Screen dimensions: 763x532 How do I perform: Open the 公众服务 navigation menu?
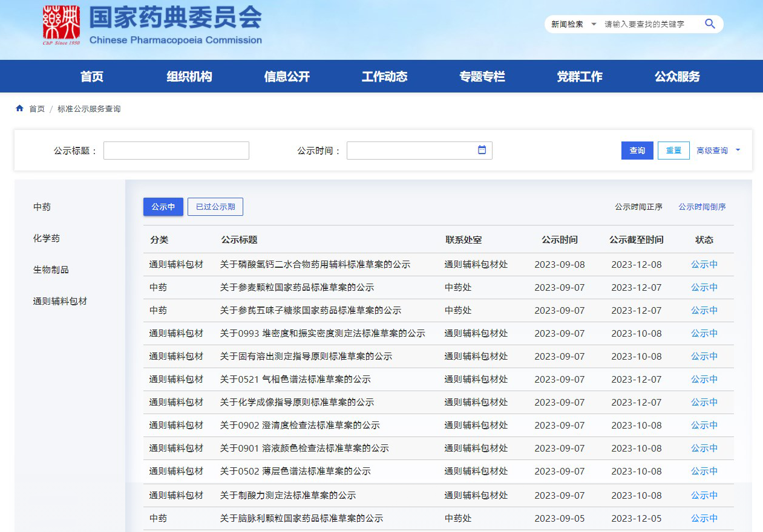point(677,77)
